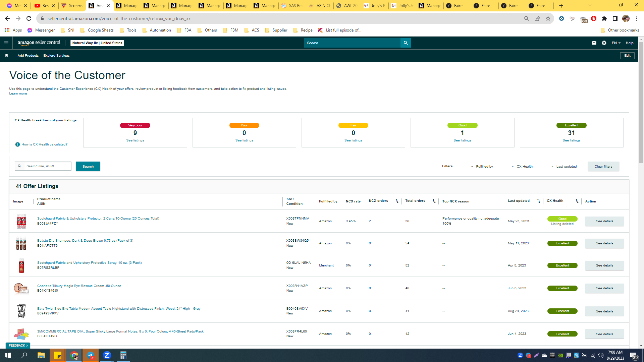
Task: Open the Google Sheets bookmark folder
Action: (x=97, y=30)
